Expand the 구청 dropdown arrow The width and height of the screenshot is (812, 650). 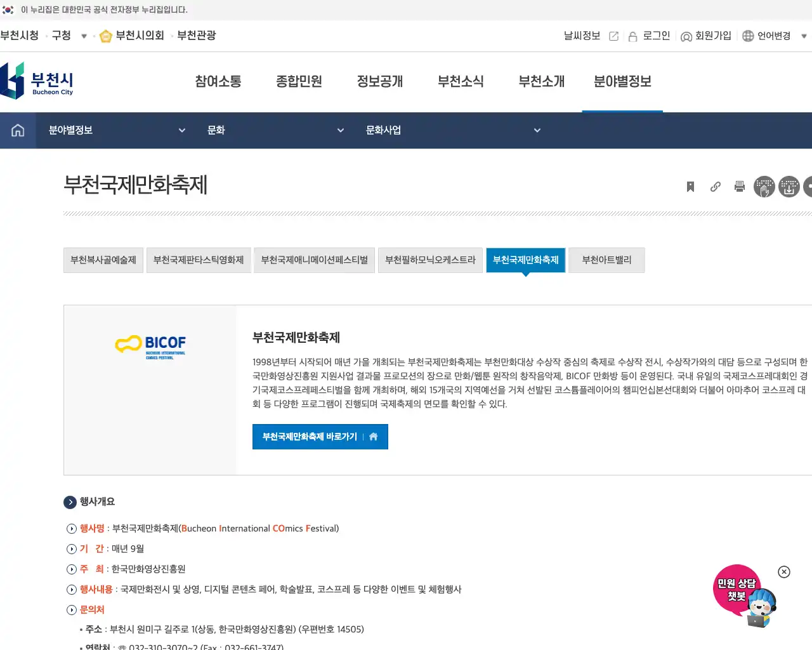pos(84,36)
